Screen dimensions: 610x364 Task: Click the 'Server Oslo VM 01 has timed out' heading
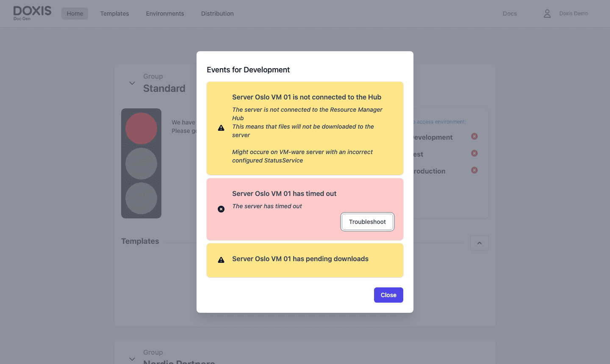[284, 193]
